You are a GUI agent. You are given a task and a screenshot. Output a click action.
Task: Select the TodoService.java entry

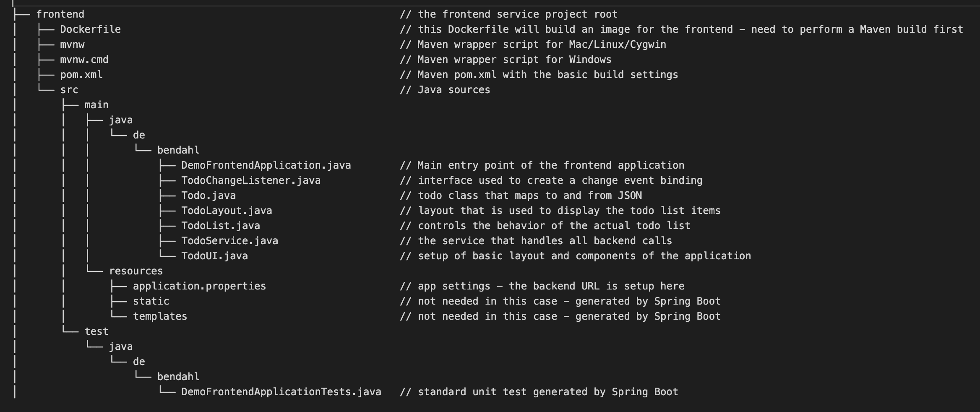pos(230,241)
